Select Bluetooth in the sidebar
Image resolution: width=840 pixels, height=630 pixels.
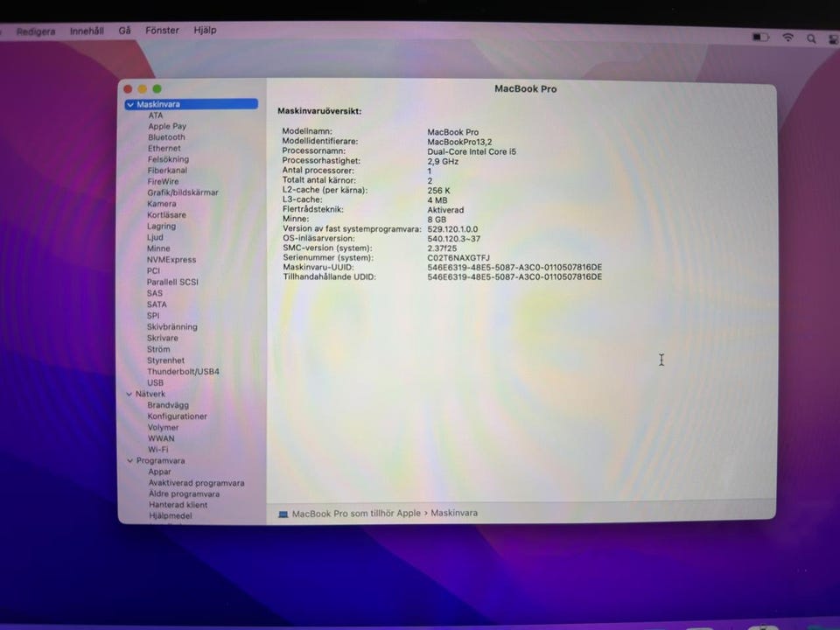(x=166, y=137)
